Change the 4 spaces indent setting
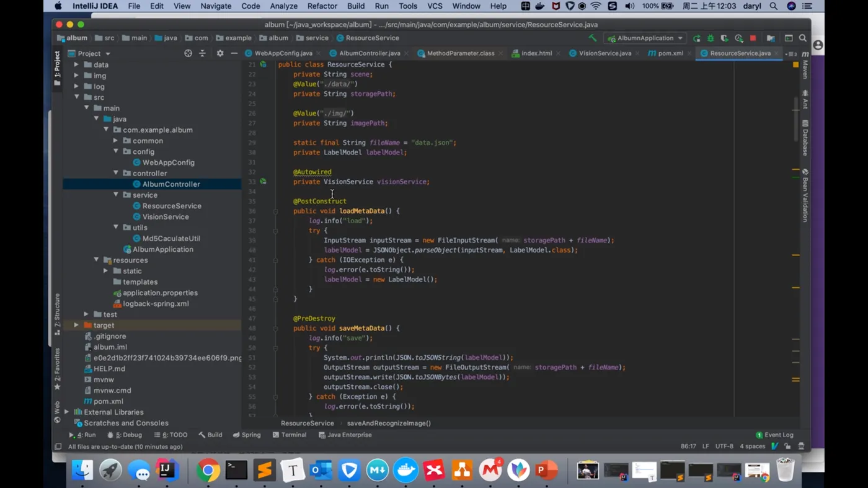The height and width of the screenshot is (488, 868). [x=752, y=446]
